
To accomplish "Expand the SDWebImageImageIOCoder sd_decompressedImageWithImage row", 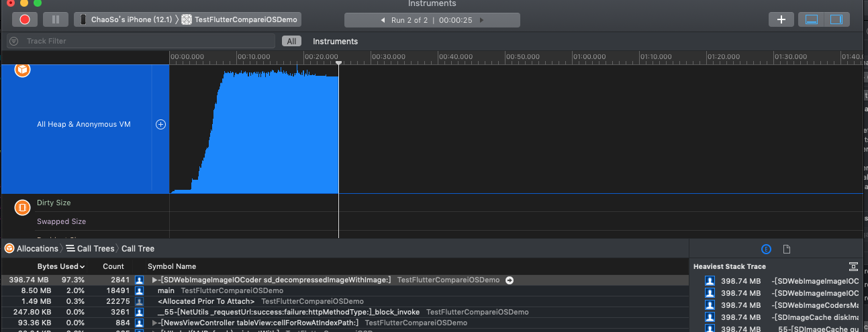I will pos(154,280).
